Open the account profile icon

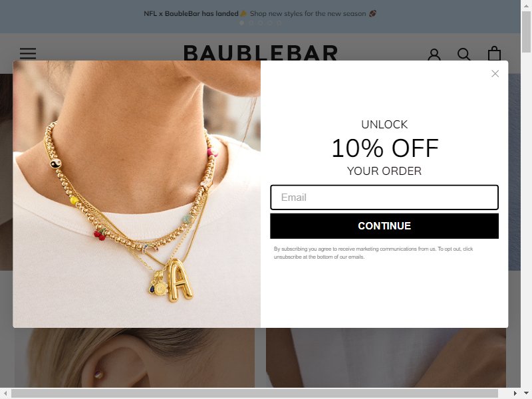pos(434,55)
